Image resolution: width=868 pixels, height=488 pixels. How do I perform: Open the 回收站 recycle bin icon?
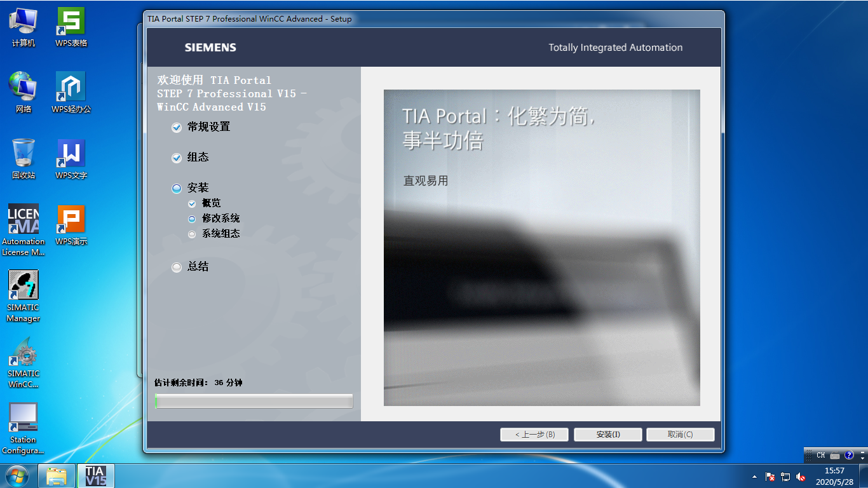pos(24,159)
